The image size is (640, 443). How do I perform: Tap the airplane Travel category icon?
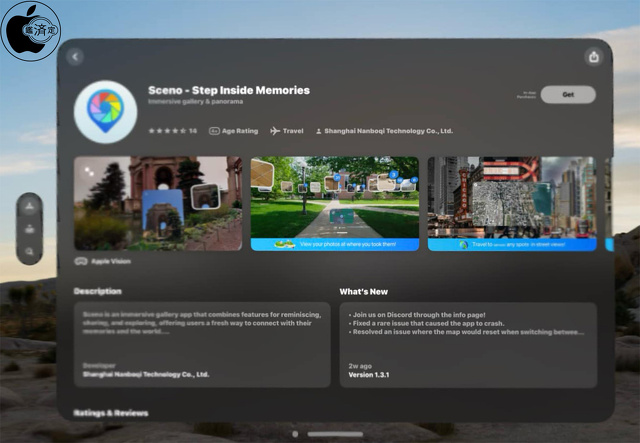click(275, 131)
